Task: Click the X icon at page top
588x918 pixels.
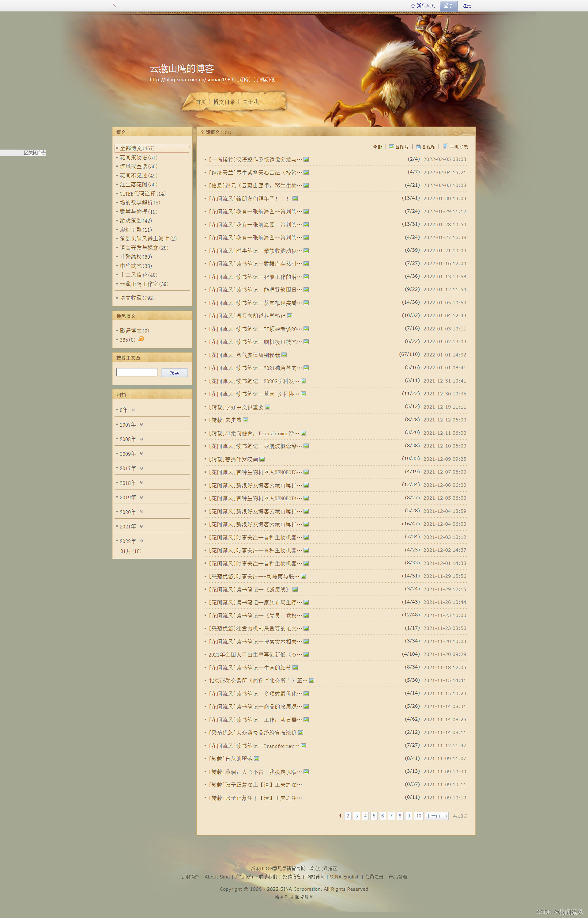Action: (x=115, y=6)
